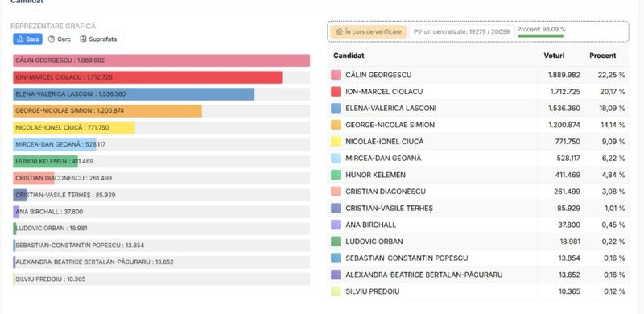Click the Candidat column header

click(349, 56)
